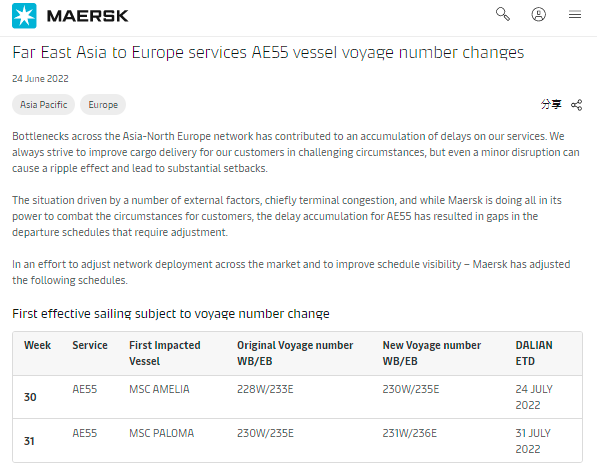Select the Asia Pacific tag
597x468 pixels.
tap(43, 105)
